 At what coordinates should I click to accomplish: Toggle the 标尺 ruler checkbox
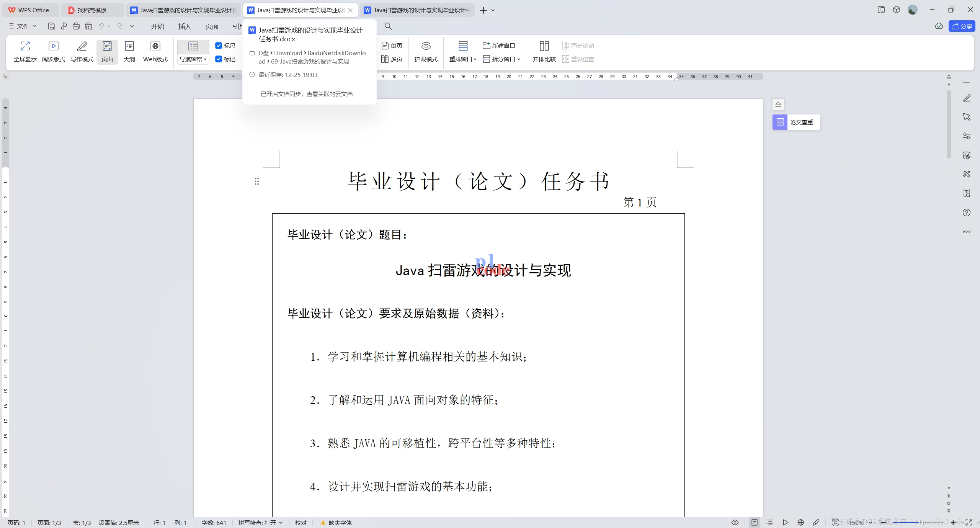click(x=219, y=46)
